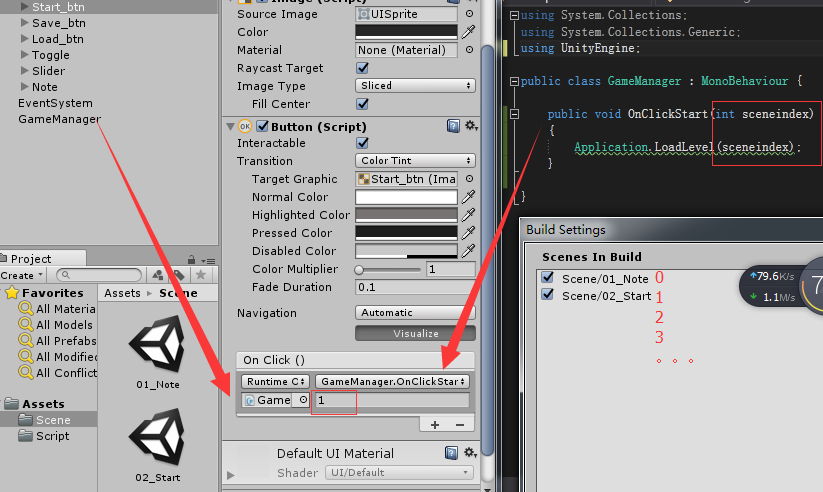Search by label icon in Project
The image size is (823, 492).
(179, 275)
